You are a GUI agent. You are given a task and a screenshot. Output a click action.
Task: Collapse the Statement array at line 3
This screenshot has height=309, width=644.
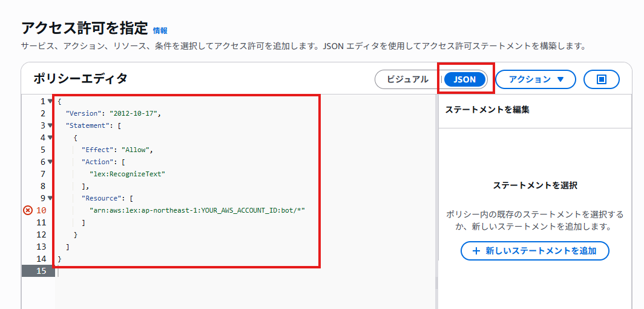click(50, 125)
